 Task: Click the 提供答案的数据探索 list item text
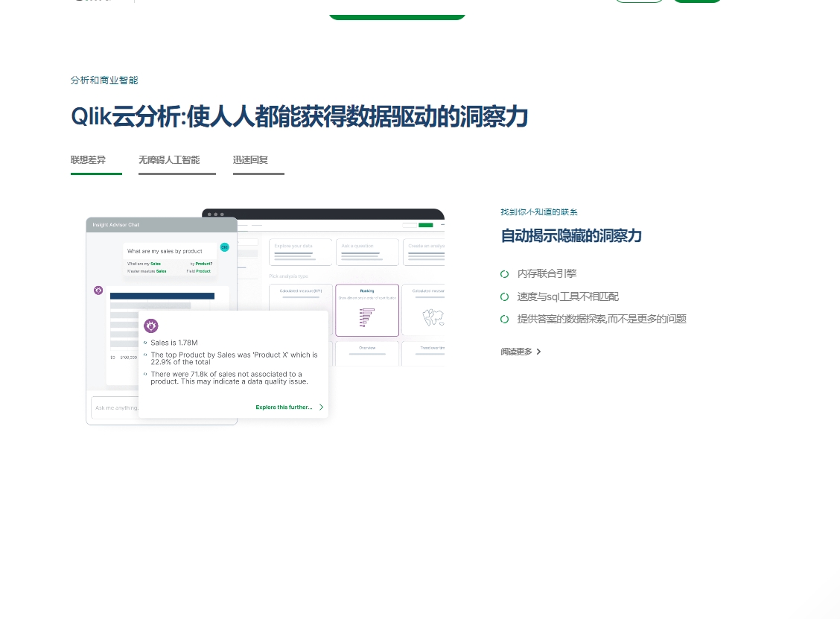602,319
